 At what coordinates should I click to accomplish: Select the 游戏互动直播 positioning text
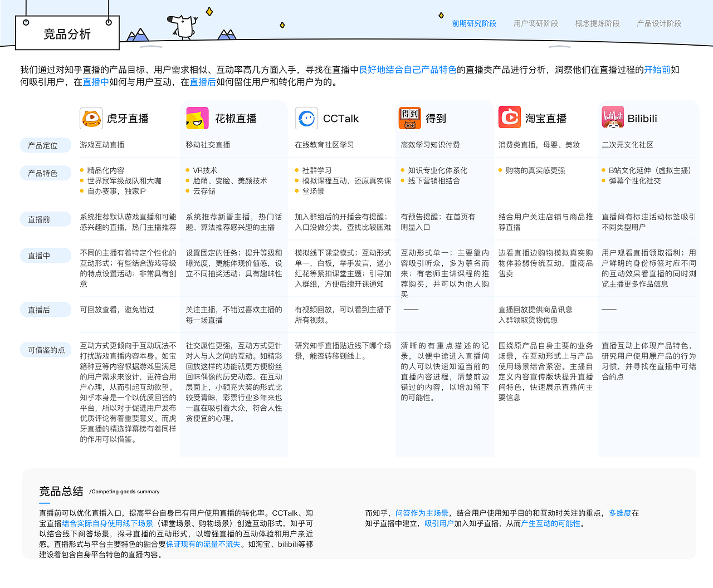102,145
